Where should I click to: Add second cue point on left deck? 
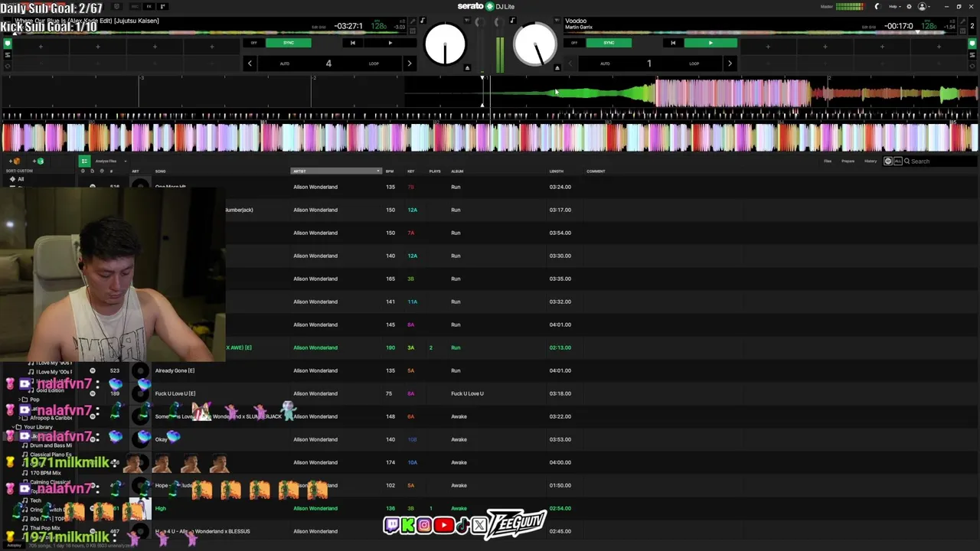[x=98, y=47]
